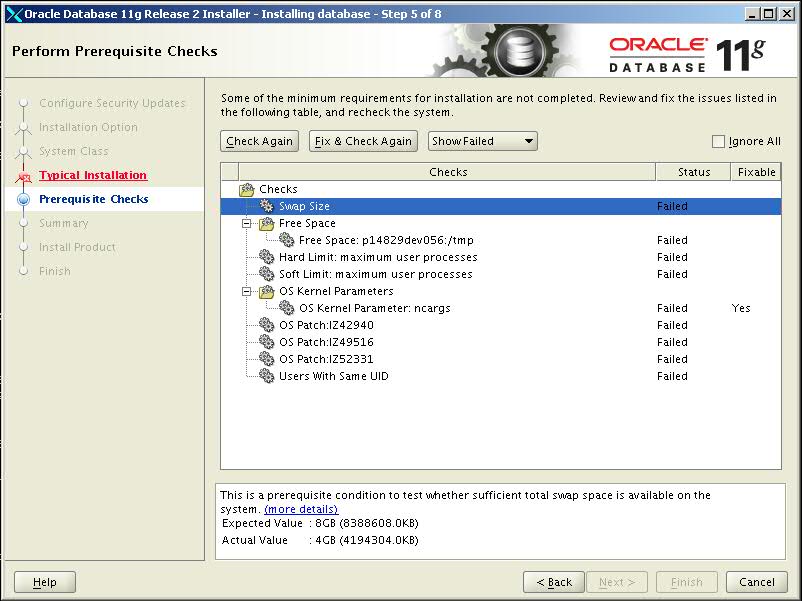Click the OS Kernel Parameters folder icon
The image size is (802, 601).
266,291
